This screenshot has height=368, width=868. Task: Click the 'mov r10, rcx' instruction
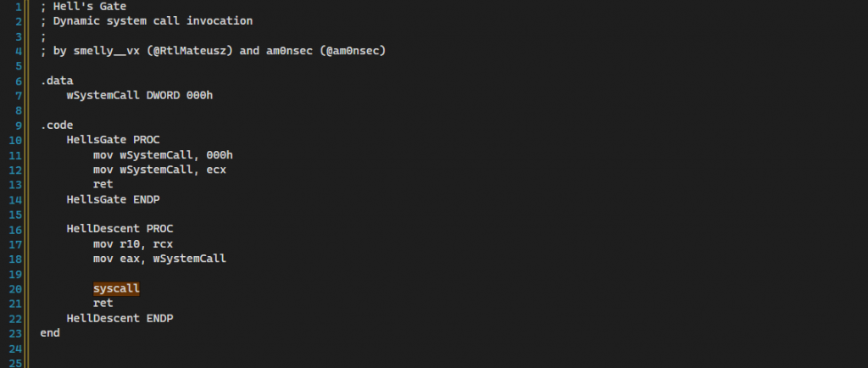point(133,244)
